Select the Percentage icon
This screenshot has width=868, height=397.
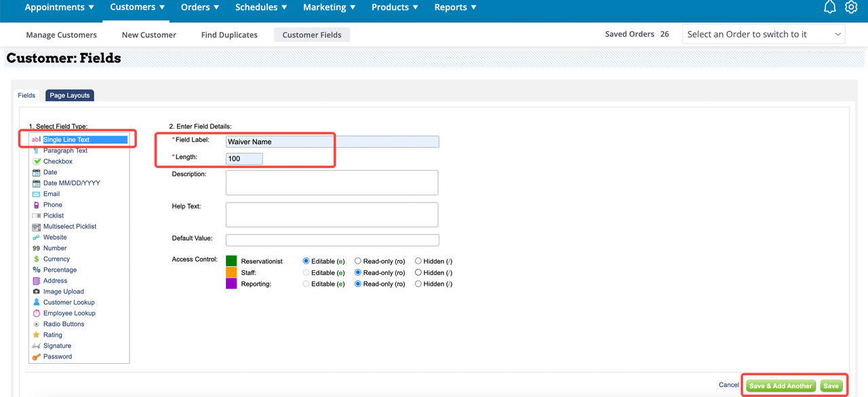tap(37, 270)
